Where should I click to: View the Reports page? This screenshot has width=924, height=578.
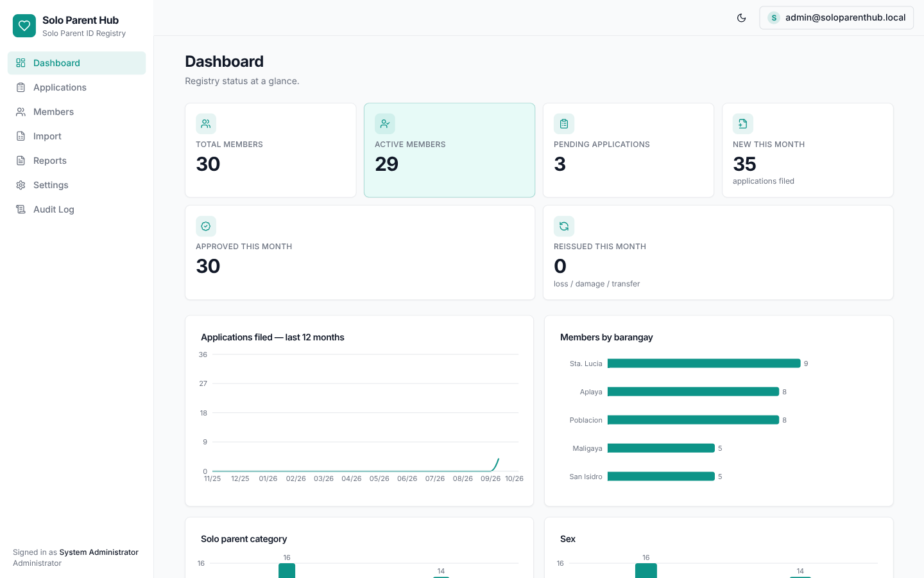coord(76,161)
